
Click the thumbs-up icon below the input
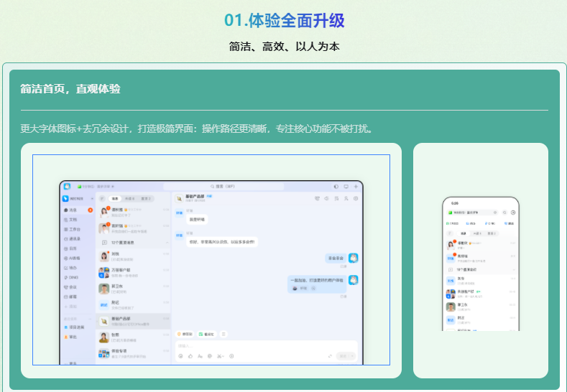190,355
